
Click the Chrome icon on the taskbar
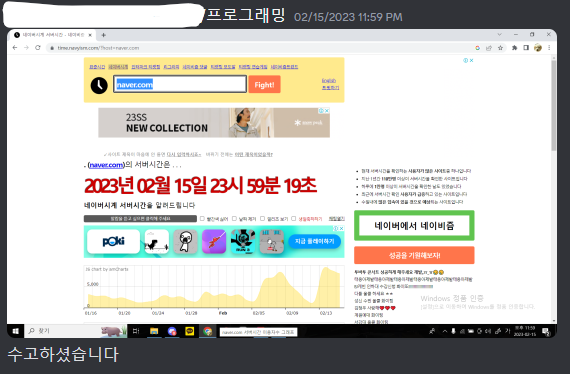208,331
